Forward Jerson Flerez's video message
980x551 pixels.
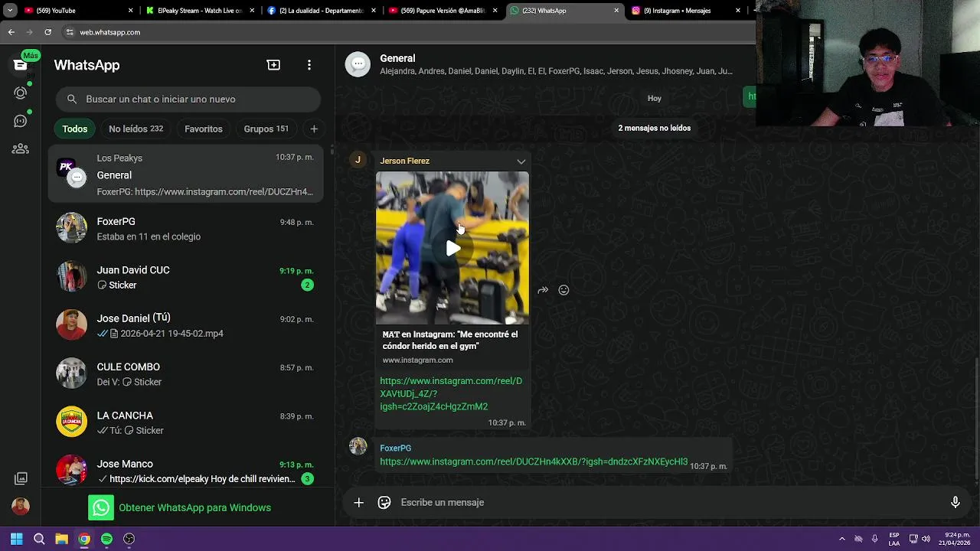(x=543, y=290)
